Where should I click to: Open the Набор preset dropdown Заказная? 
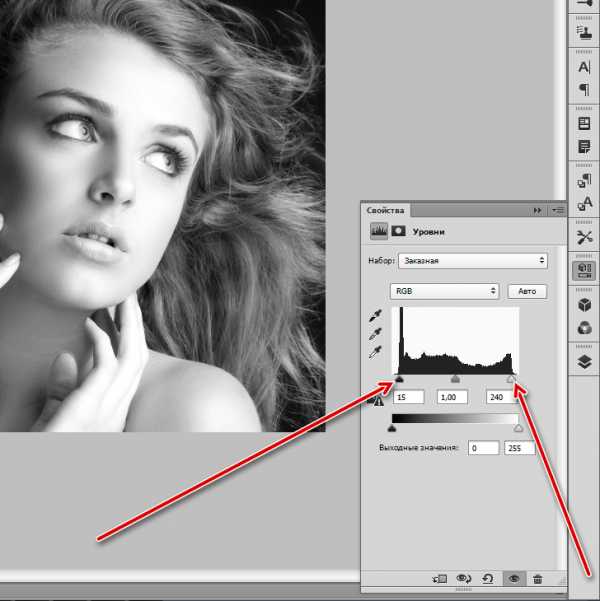pos(473,261)
